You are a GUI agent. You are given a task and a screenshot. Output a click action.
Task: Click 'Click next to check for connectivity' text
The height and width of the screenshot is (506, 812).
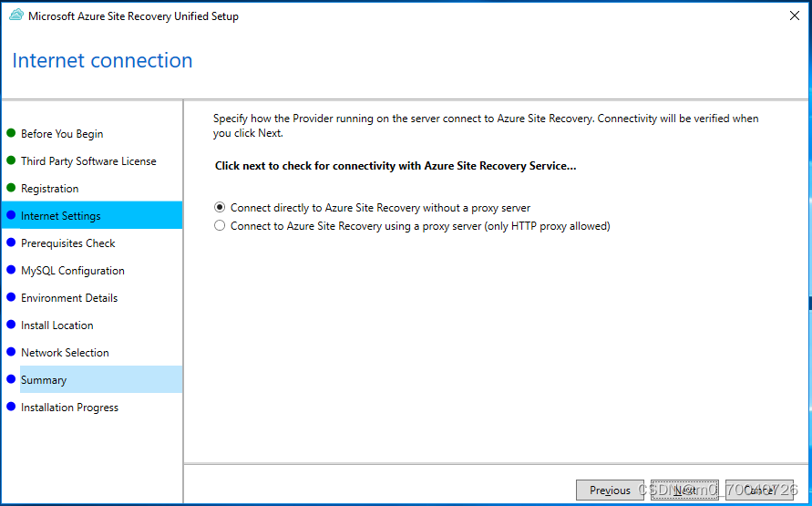point(396,166)
